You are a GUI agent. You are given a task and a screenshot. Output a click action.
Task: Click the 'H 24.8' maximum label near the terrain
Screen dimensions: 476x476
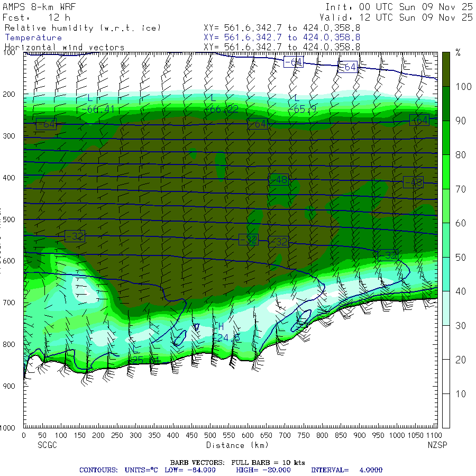pyautogui.click(x=227, y=333)
